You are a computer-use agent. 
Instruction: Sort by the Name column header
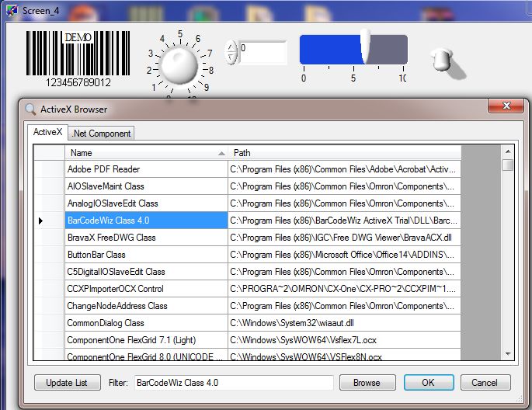click(145, 153)
